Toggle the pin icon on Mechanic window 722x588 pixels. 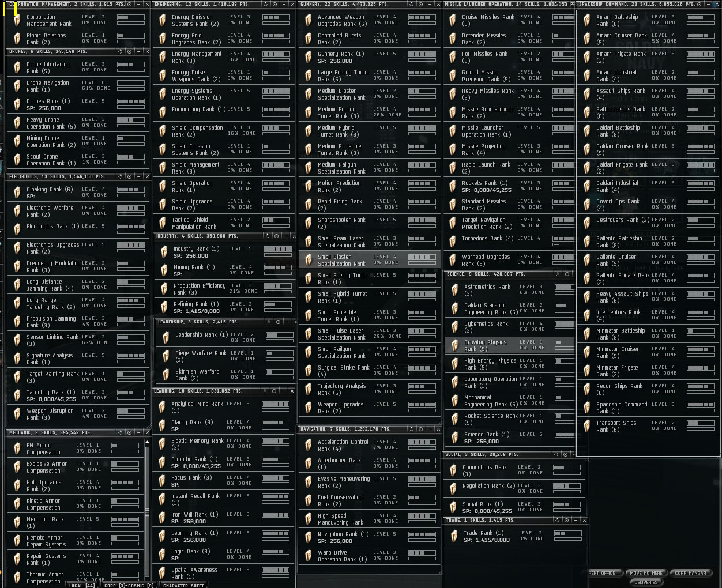pos(120,432)
